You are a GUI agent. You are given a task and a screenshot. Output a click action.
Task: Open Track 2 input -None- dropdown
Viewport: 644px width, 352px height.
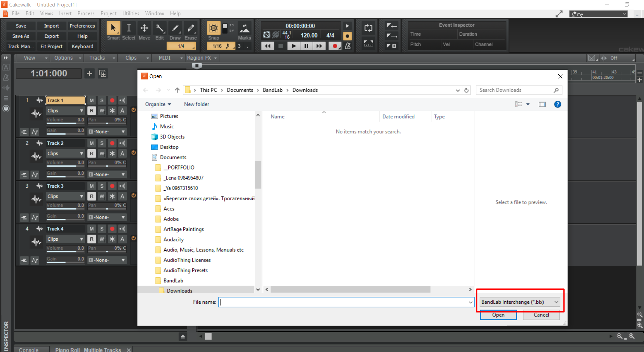(x=107, y=174)
